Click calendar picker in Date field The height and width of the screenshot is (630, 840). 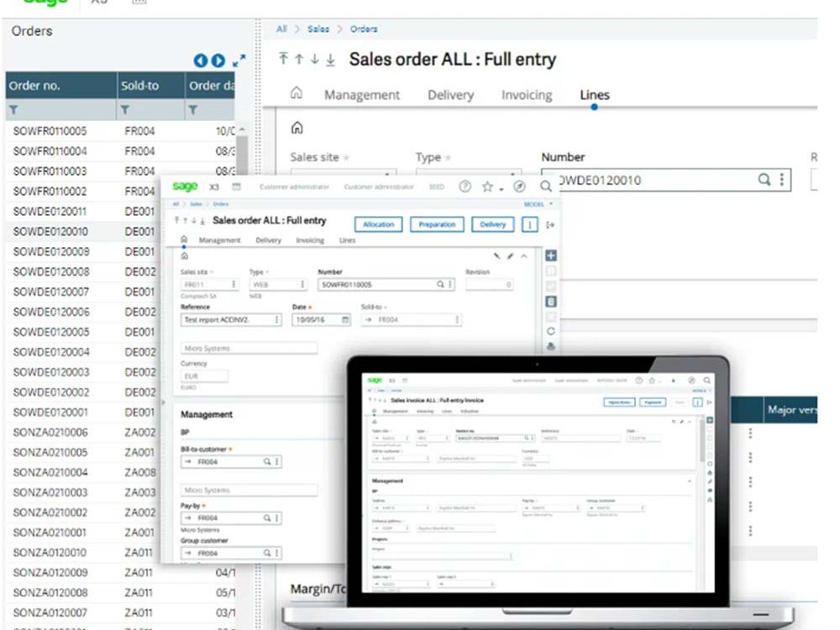[345, 320]
